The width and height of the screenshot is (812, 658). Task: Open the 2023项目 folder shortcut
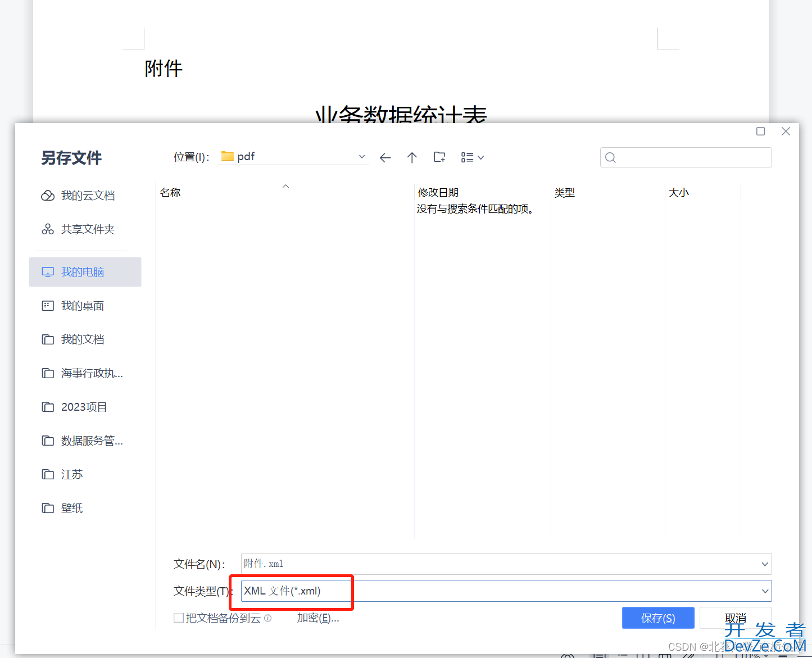point(85,407)
